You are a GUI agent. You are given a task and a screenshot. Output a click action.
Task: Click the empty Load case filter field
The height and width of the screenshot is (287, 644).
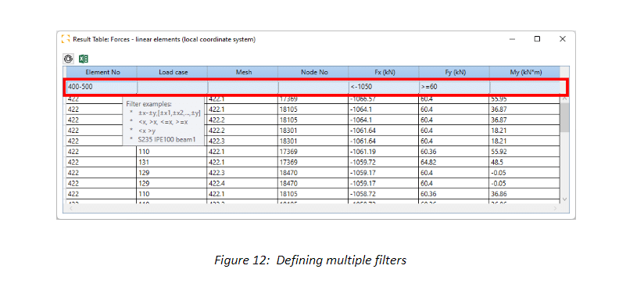click(x=173, y=87)
